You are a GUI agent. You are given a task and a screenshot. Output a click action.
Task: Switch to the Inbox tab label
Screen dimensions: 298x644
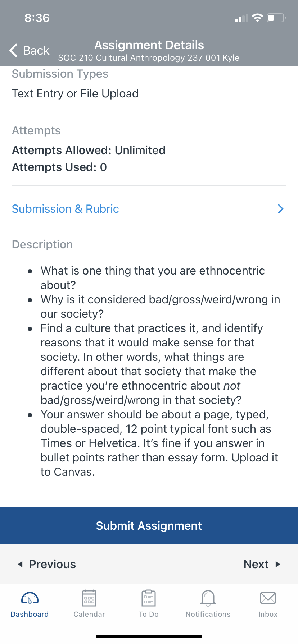[268, 614]
